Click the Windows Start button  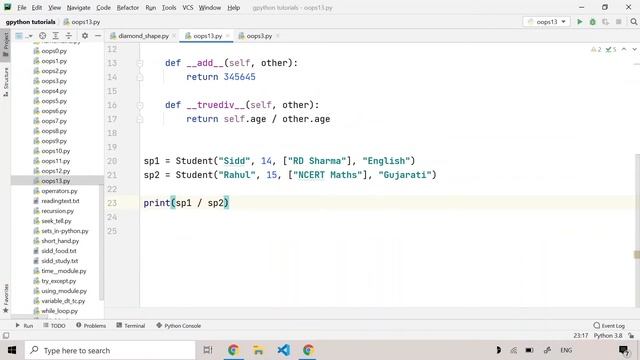pyautogui.click(x=12, y=350)
